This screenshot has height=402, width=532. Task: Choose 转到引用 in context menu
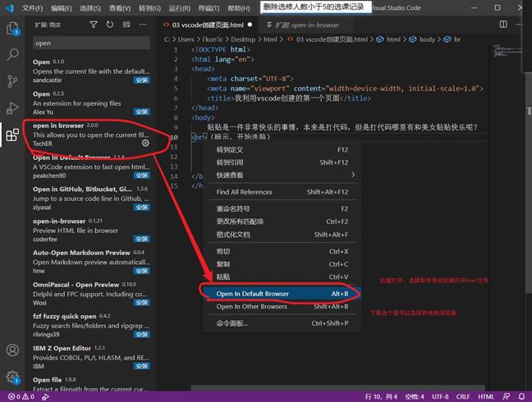[282, 162]
